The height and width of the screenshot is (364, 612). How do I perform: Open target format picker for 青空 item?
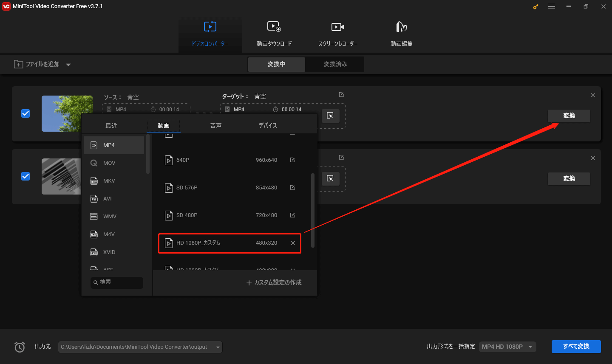coord(330,116)
